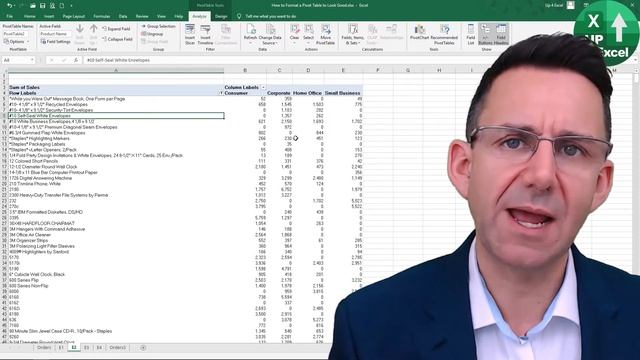Image resolution: width=640 pixels, height=360 pixels.
Task: Select '12 Colored Short Pencils' row label
Action: click(x=116, y=161)
